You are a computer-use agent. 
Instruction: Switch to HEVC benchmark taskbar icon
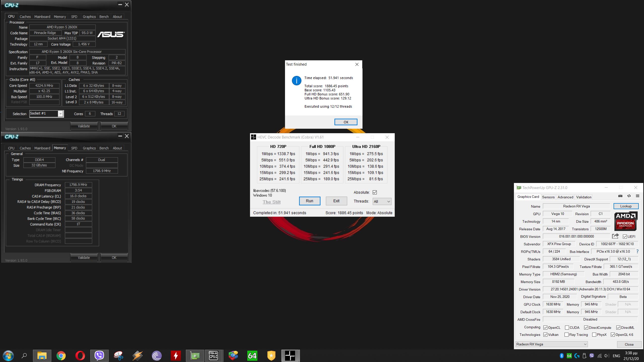click(x=290, y=356)
